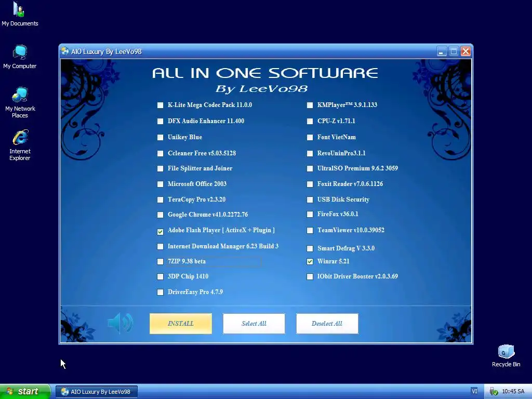
Task: Uncheck Adobe Flash Player checkbox
Action: point(160,232)
